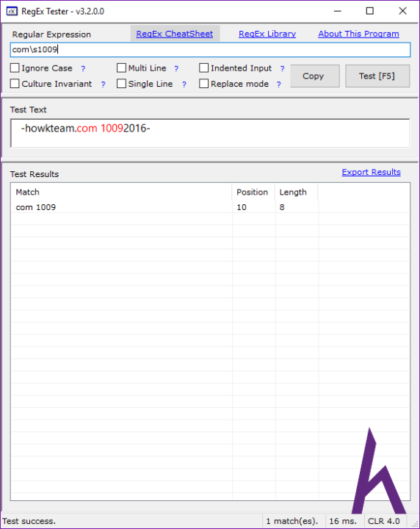Image resolution: width=420 pixels, height=529 pixels.
Task: Click inside the Test Text box
Action: [x=210, y=133]
